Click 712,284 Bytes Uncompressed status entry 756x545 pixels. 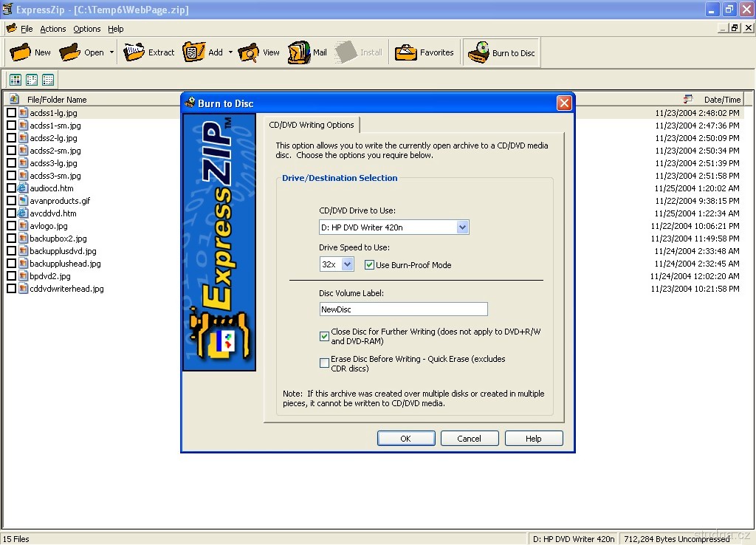tap(676, 539)
